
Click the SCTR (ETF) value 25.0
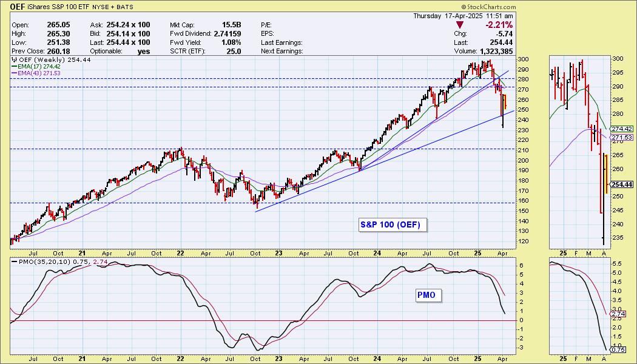pos(234,51)
